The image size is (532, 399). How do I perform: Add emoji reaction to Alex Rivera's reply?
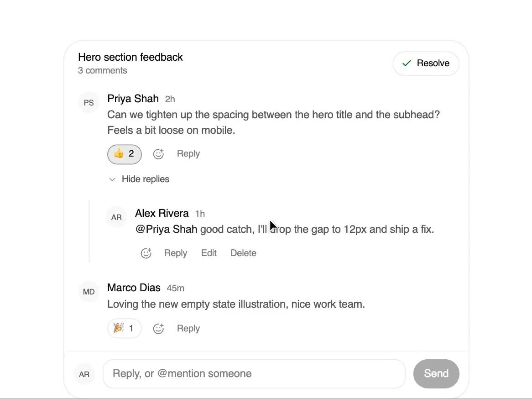click(146, 253)
